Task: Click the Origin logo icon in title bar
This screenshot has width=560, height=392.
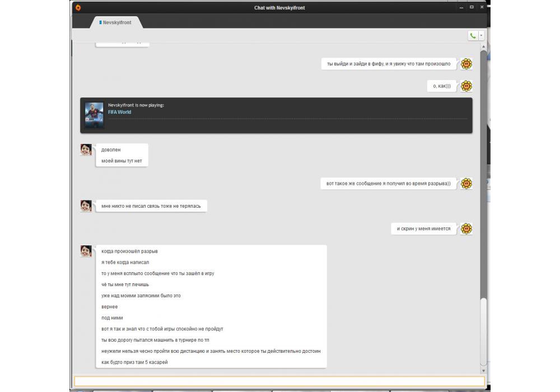Action: coord(78,7)
